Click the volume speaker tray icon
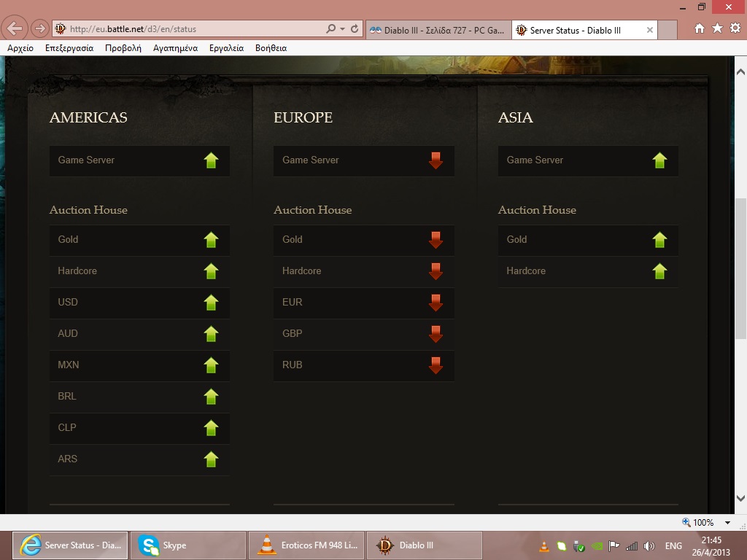 649,546
